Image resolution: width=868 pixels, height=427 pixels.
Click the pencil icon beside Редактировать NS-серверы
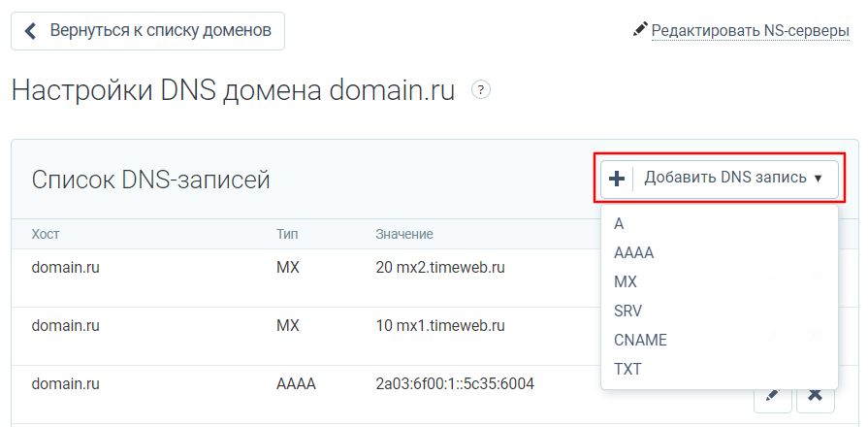(640, 29)
